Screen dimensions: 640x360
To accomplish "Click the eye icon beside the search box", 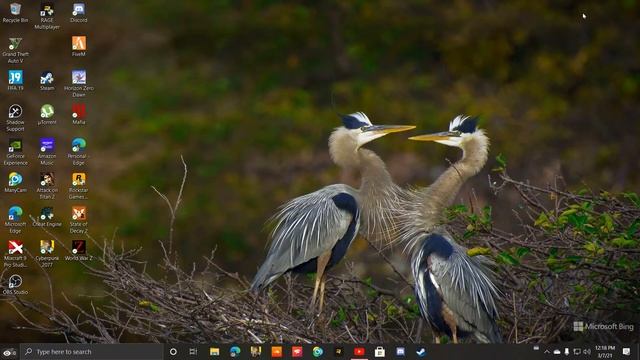I will click(9, 352).
